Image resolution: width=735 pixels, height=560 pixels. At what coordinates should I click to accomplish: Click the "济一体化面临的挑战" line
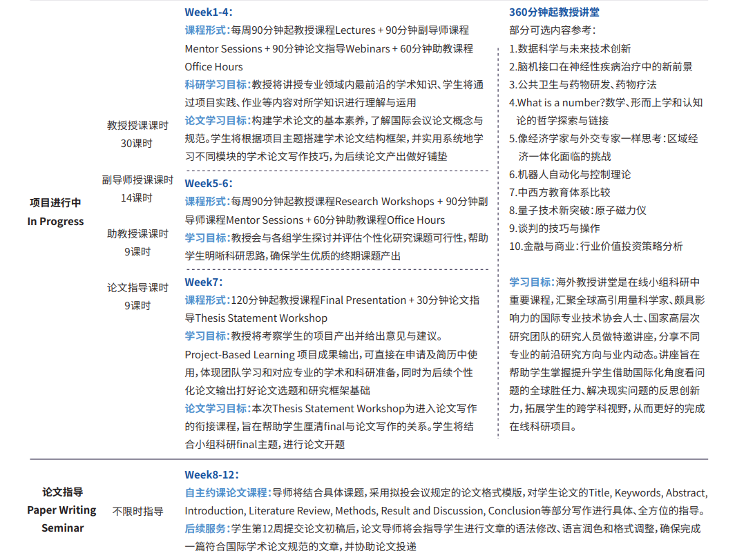tap(565, 157)
